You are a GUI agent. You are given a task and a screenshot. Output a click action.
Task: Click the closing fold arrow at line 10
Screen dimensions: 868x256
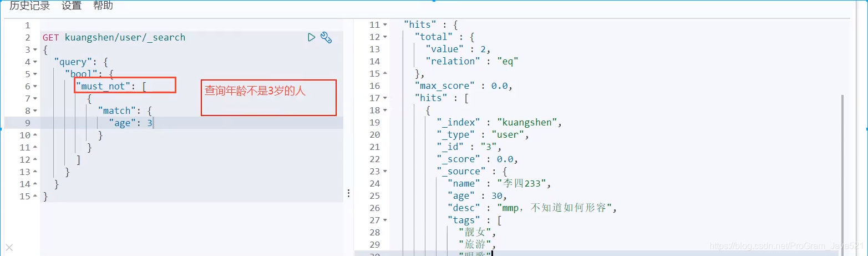[x=35, y=135]
